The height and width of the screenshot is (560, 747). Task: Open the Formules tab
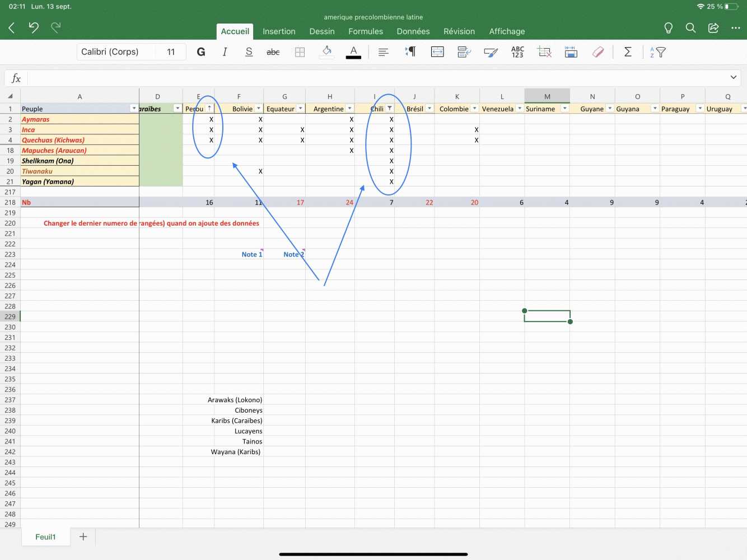point(366,31)
